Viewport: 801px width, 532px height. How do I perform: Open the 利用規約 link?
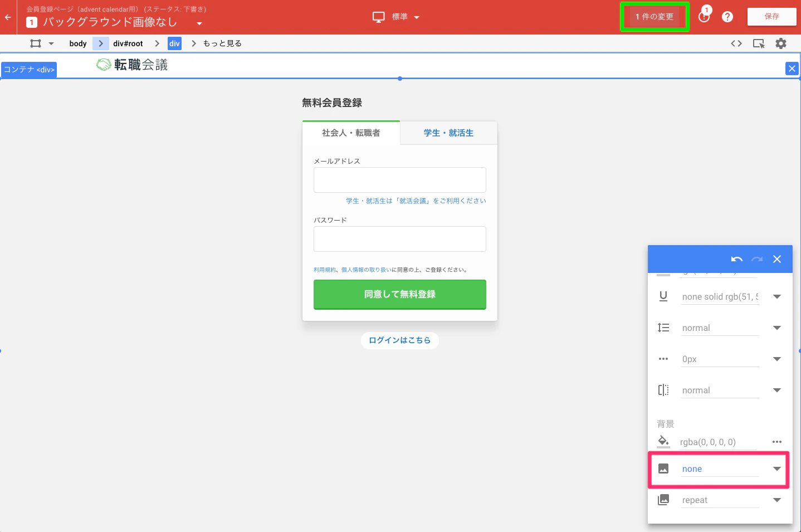pos(324,270)
